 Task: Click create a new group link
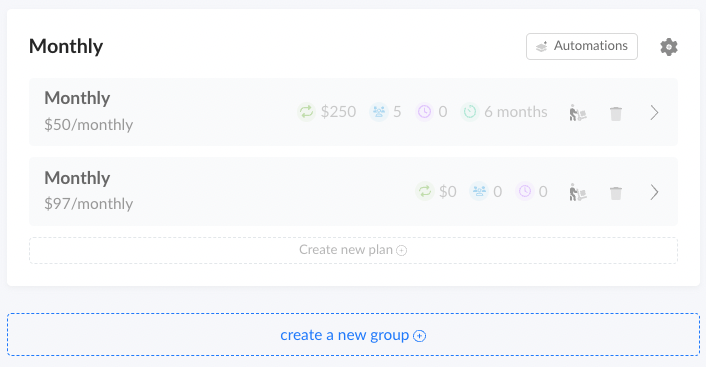[353, 335]
